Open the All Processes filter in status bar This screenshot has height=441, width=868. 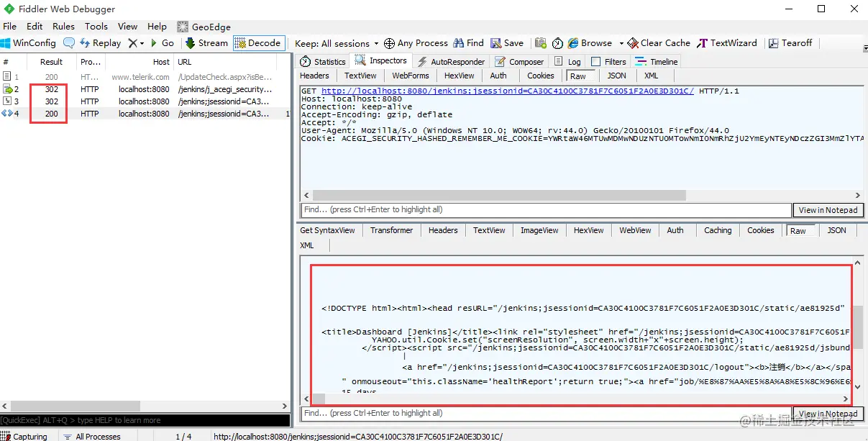(x=92, y=436)
